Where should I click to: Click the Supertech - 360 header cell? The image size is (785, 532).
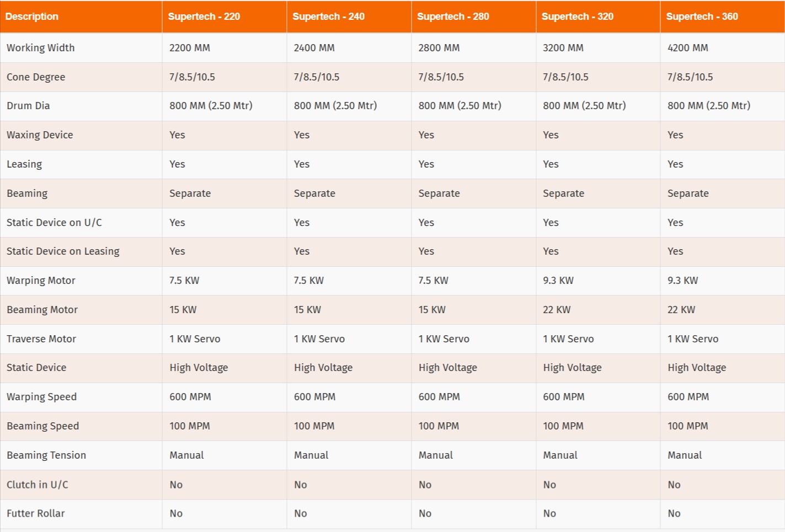[x=702, y=17]
